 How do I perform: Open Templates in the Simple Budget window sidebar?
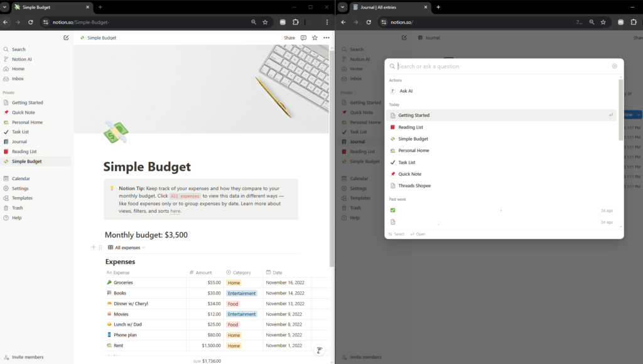(x=22, y=198)
